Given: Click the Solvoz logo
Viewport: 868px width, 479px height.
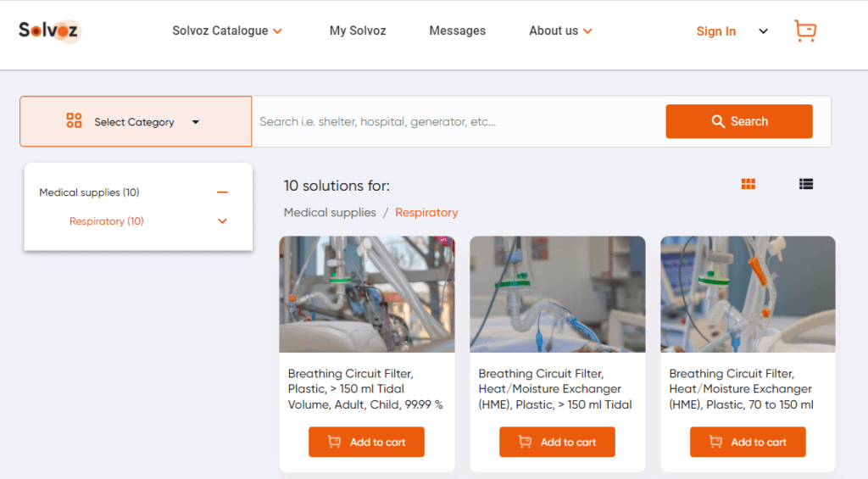Looking at the screenshot, I should (x=49, y=31).
